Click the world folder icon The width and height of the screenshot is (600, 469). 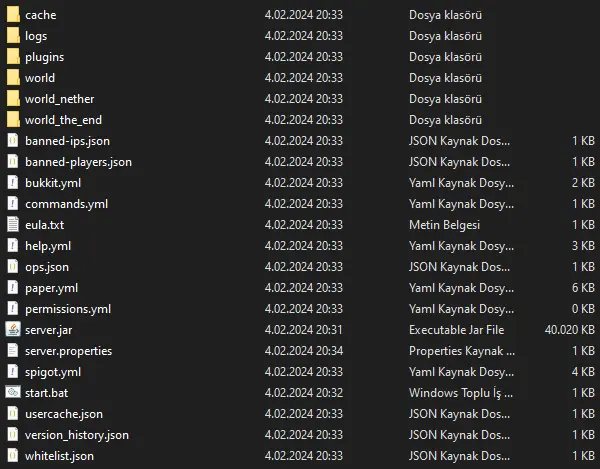[13, 78]
